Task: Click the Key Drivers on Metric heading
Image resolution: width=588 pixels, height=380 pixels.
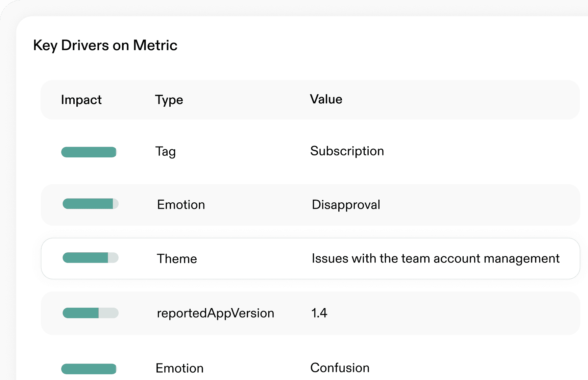Action: coord(105,45)
